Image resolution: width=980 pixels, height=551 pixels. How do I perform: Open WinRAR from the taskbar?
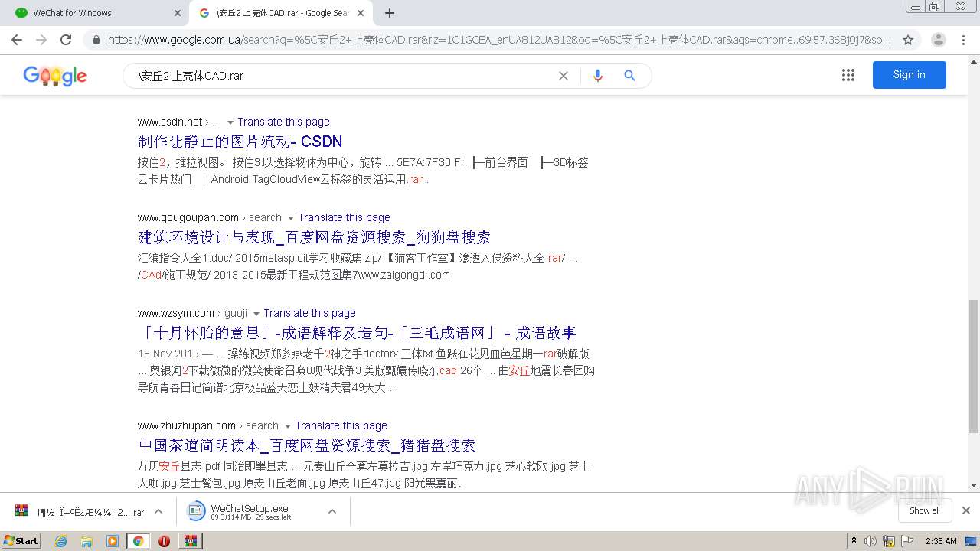click(190, 541)
